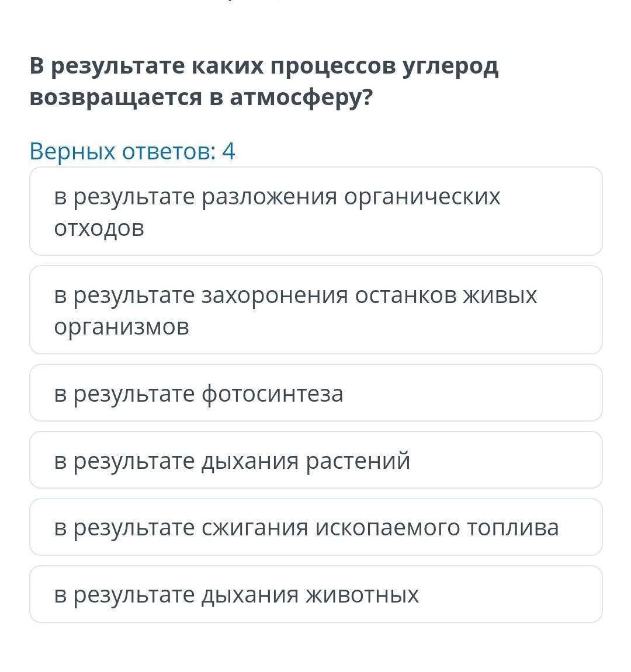Select the answer about burial of organism remains
The height and width of the screenshot is (672, 631).
coord(315,310)
